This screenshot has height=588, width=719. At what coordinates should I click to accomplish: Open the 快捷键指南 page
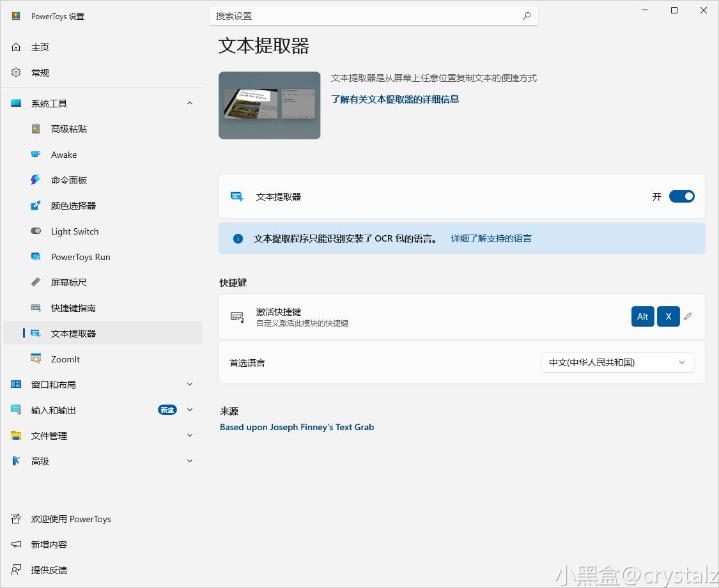pyautogui.click(x=103, y=308)
